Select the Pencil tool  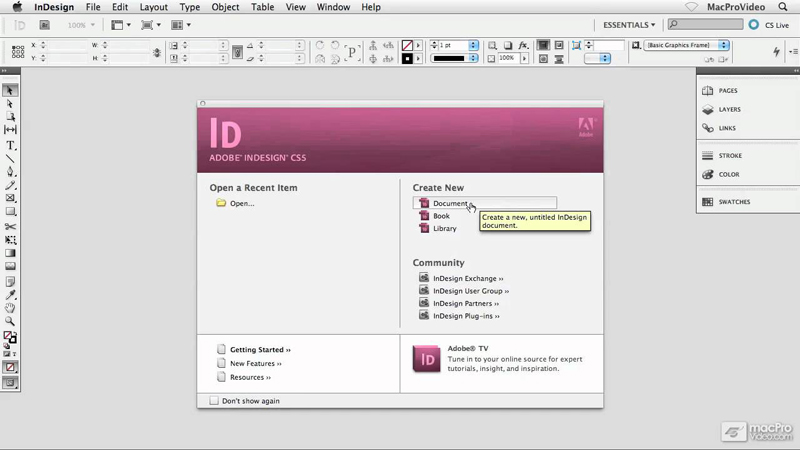pos(10,186)
